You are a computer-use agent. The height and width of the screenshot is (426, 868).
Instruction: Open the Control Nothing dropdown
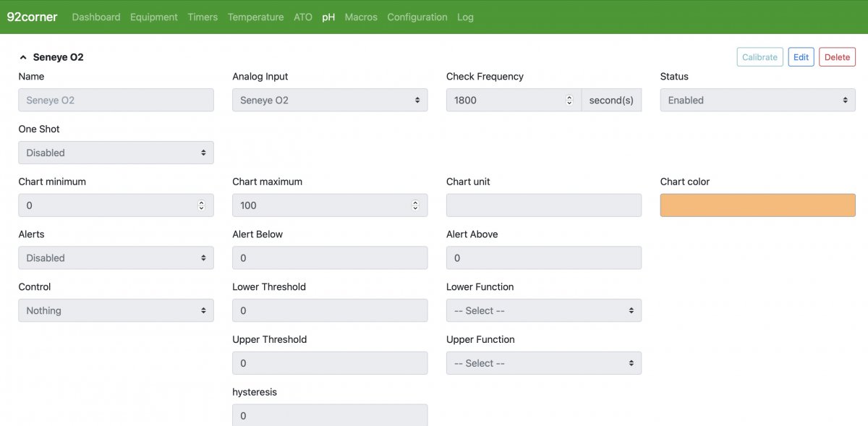[116, 310]
